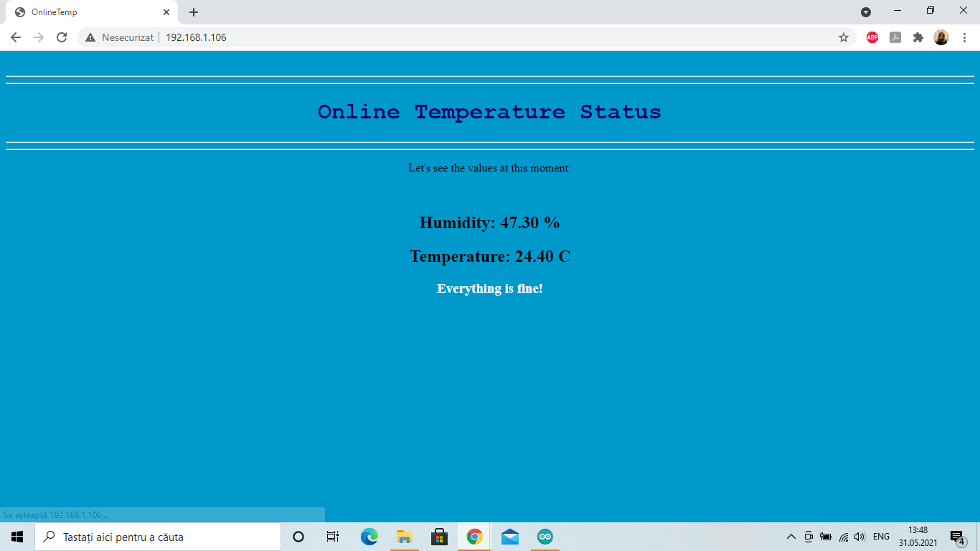Close the OnlineTemp tab
This screenshot has width=980, height=551.
166,12
